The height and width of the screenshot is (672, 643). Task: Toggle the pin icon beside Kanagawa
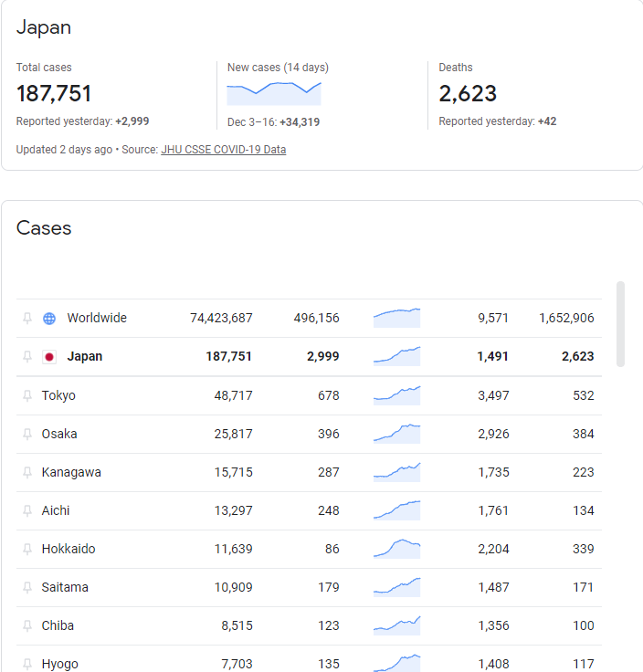click(27, 472)
